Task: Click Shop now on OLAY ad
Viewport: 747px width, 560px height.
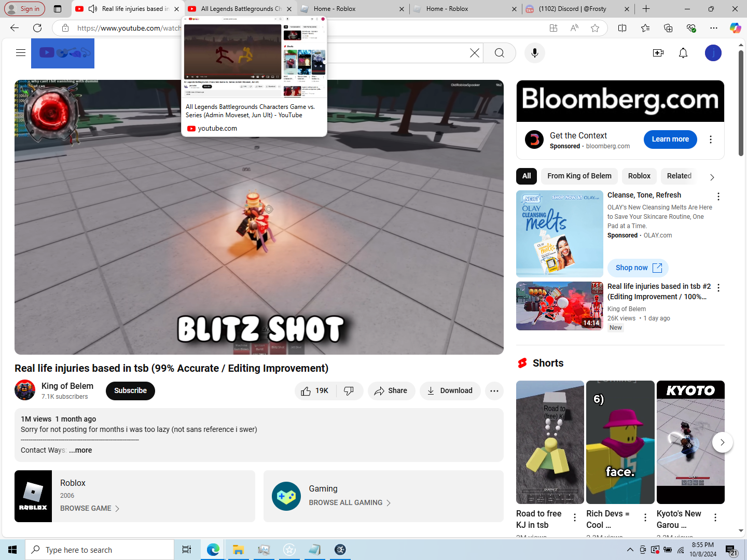Action: 638,268
